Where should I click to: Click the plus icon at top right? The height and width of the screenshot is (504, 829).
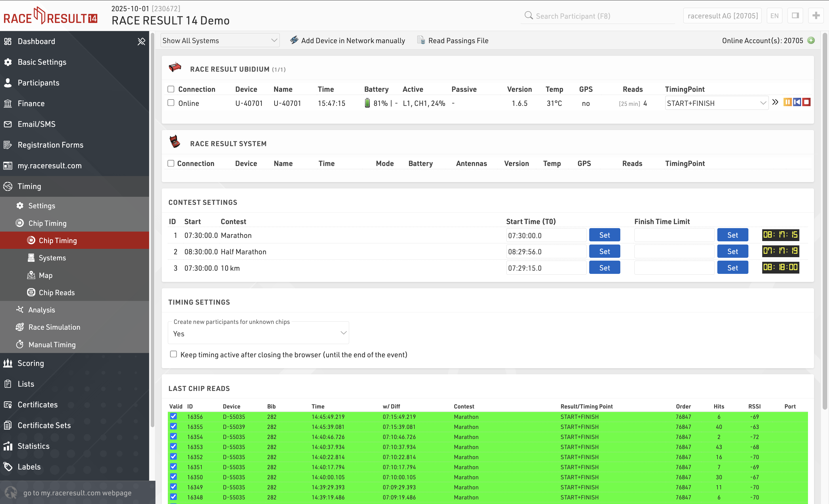[816, 16]
